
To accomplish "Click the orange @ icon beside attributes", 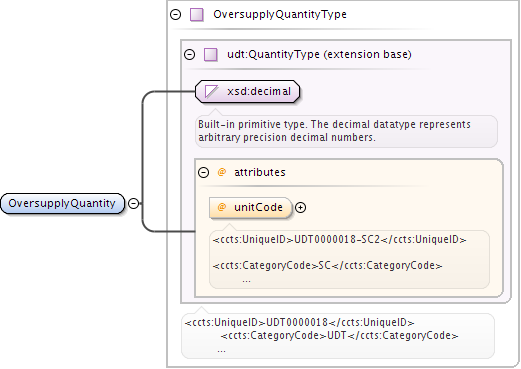I will pos(222,172).
